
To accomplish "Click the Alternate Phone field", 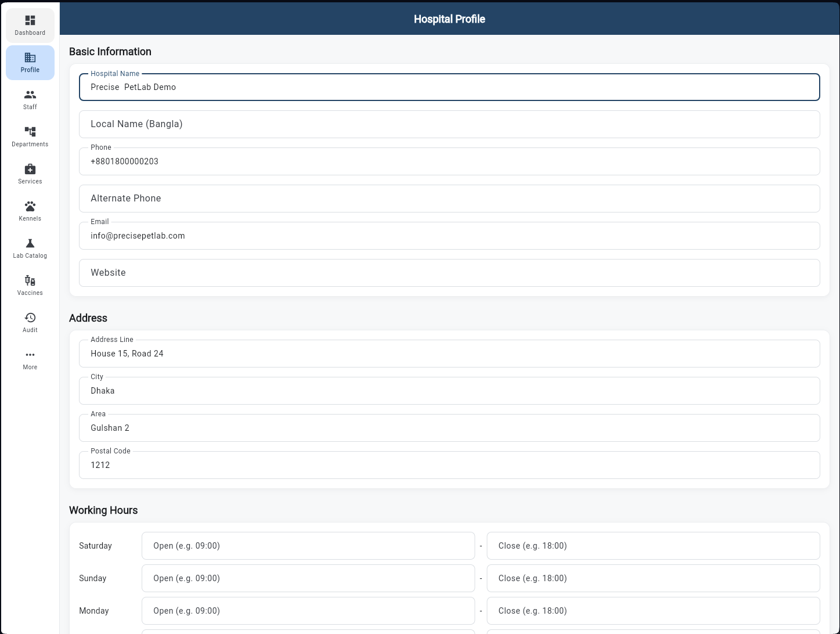I will 449,199.
